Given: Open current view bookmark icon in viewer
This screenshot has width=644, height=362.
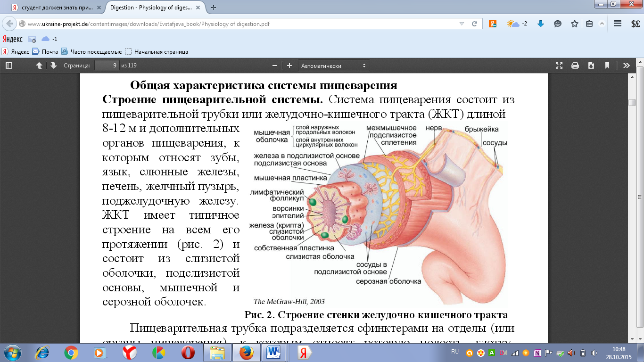Looking at the screenshot, I should pos(607,66).
